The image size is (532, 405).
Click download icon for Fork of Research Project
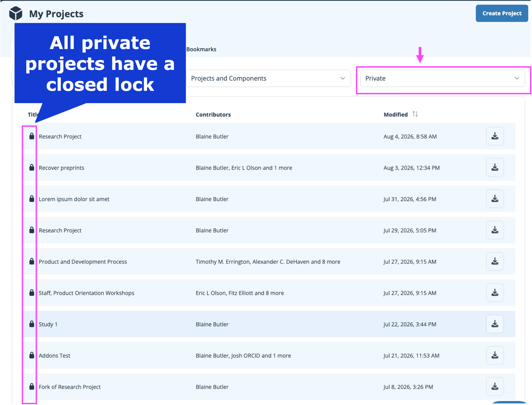point(495,387)
